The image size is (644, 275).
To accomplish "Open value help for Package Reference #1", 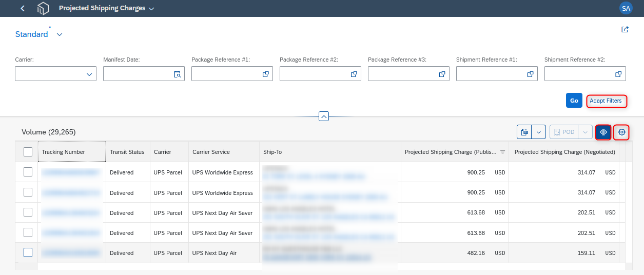I will (x=266, y=74).
